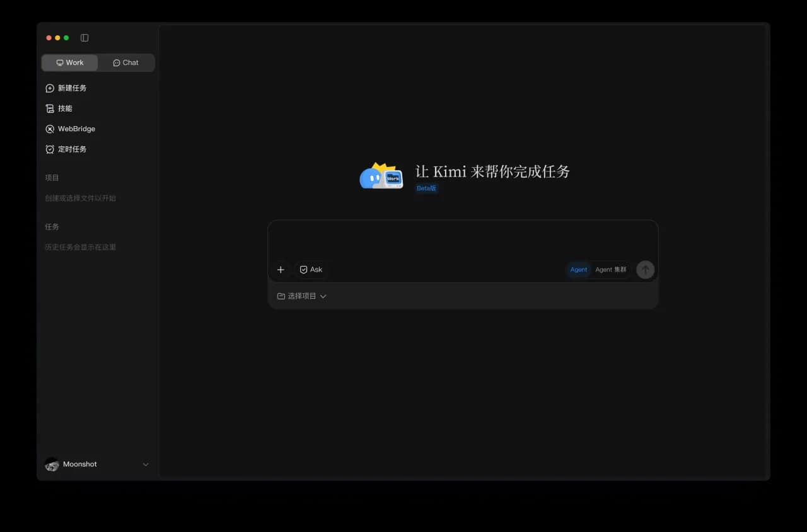Click the Kimi Work mascot logo

pos(381,176)
